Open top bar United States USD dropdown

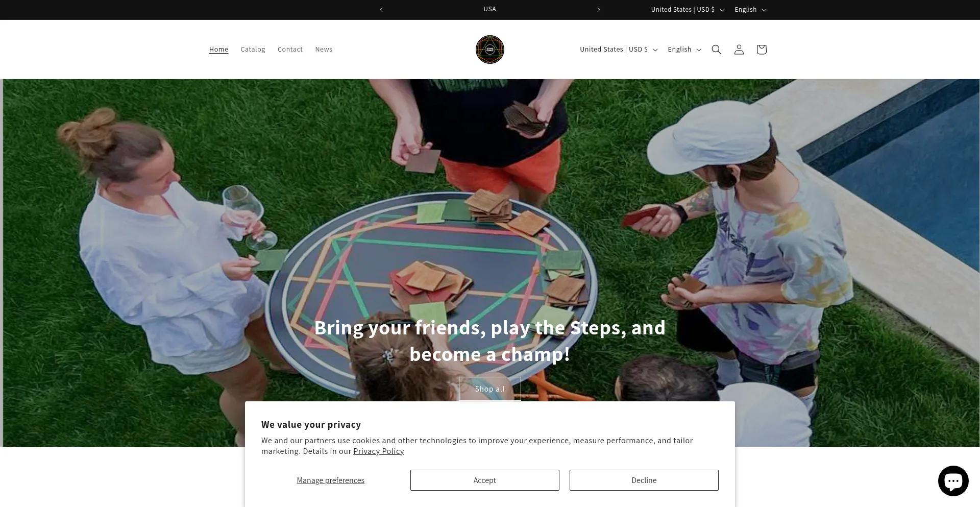click(688, 10)
